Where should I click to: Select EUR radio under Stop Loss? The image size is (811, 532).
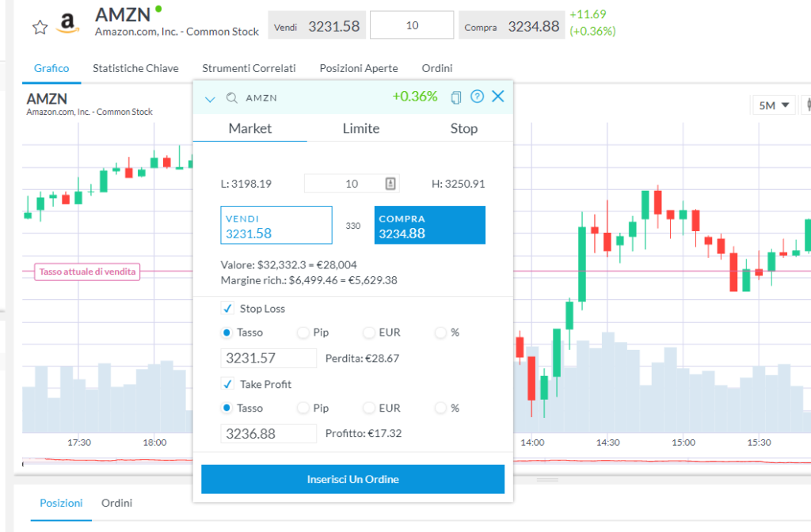tap(369, 332)
